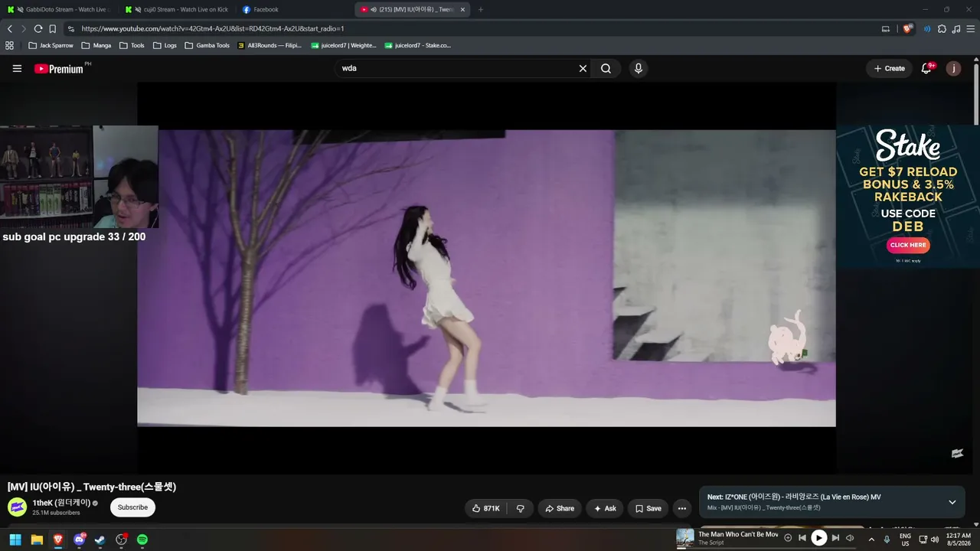Screen dimensions: 980x551
Task: Open site information icon in address bar
Action: (71, 28)
